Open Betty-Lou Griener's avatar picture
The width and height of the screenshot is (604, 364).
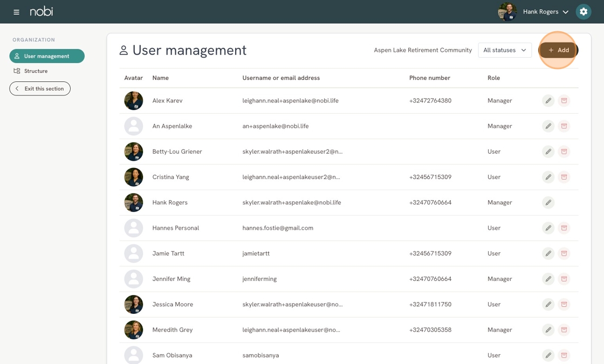pyautogui.click(x=134, y=152)
